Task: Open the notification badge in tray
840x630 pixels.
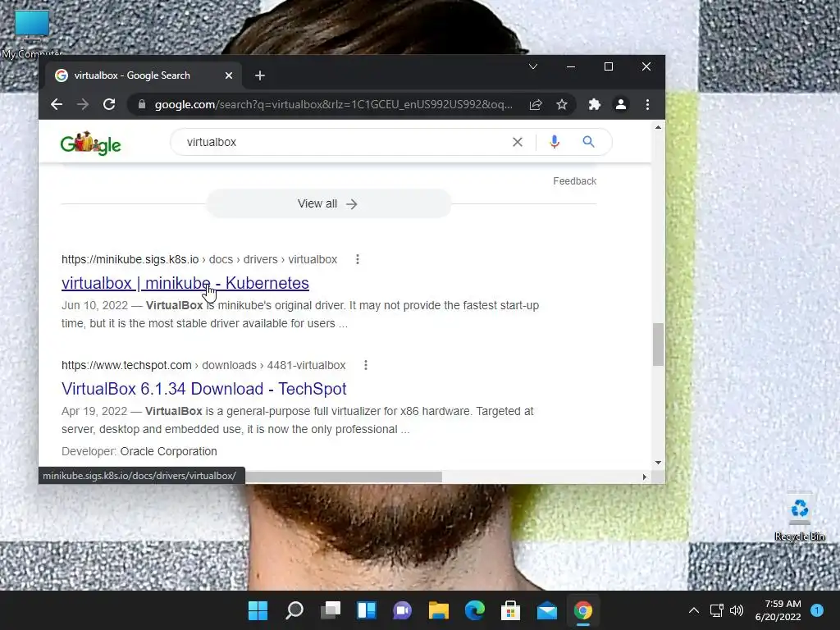Action: pyautogui.click(x=817, y=610)
